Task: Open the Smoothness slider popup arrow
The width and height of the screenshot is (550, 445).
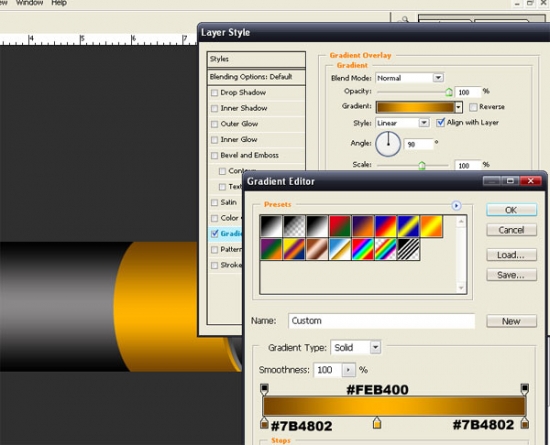Action: pos(348,370)
